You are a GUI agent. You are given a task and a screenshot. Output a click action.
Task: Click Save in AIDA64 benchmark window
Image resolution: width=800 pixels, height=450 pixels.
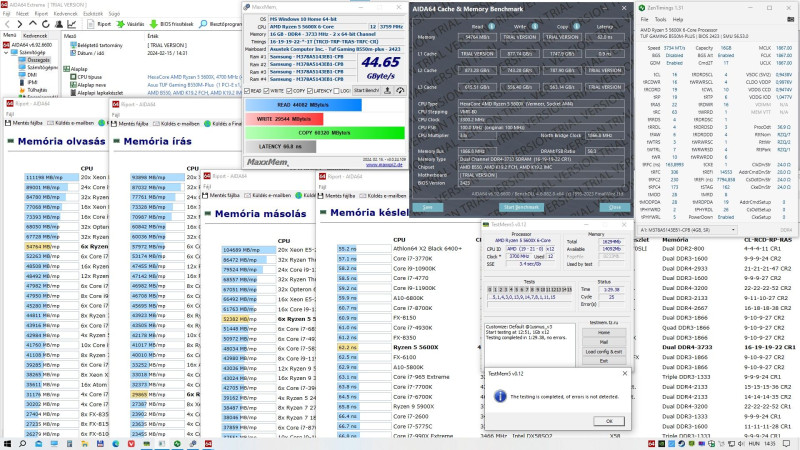(x=428, y=207)
